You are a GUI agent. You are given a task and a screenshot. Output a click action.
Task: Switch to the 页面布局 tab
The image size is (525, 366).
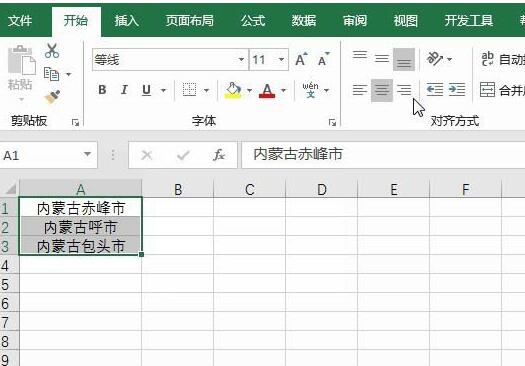click(x=190, y=21)
